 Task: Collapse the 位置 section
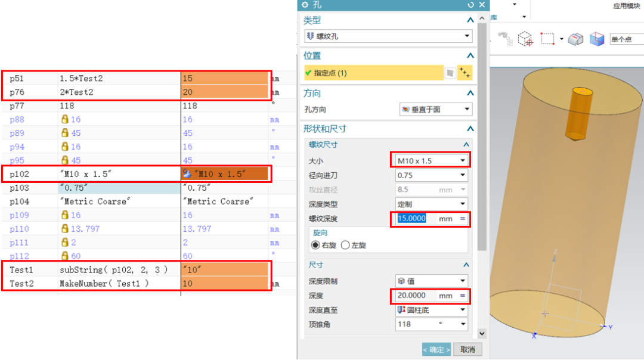point(470,55)
